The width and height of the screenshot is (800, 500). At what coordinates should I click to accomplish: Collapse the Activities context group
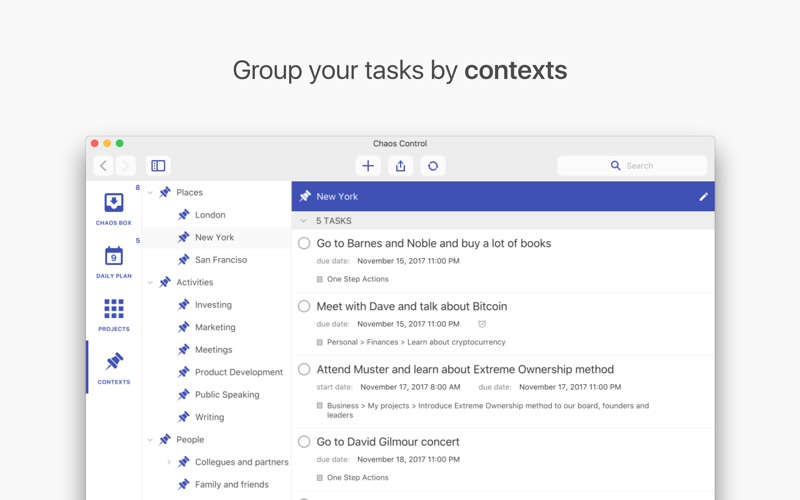tap(151, 282)
